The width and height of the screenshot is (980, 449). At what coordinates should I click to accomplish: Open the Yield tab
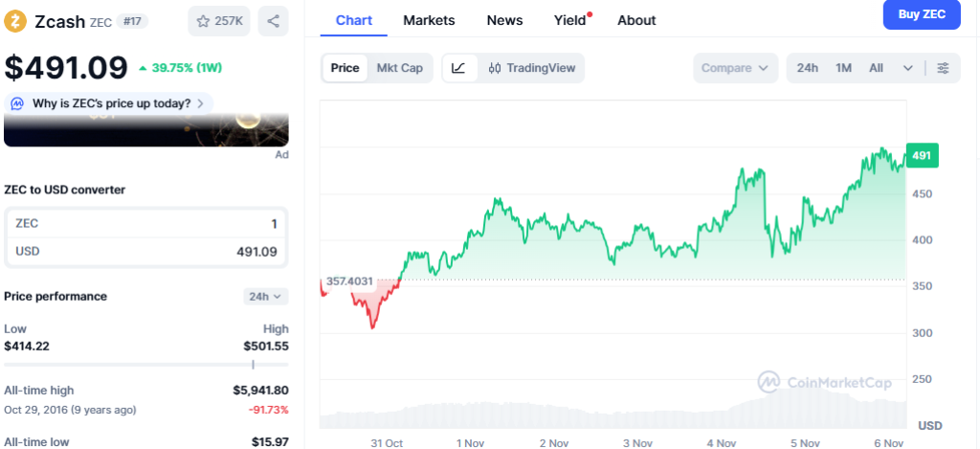coord(570,20)
